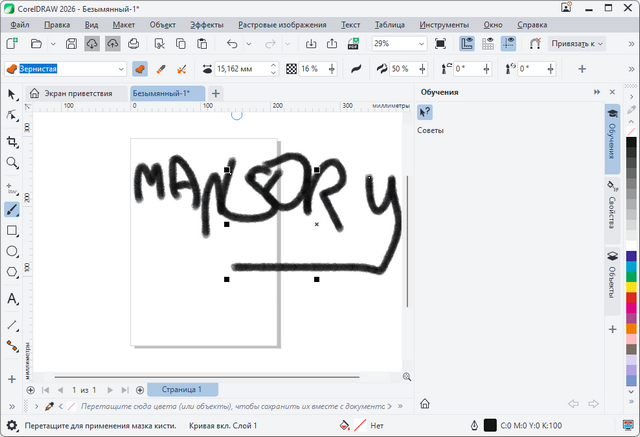The width and height of the screenshot is (640, 437).
Task: Toggle the rulers display button
Action: (467, 44)
